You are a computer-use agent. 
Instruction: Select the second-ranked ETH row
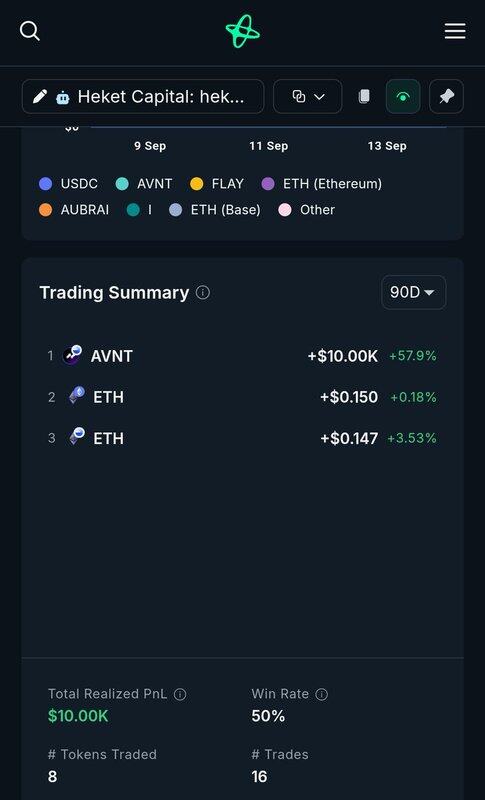click(242, 397)
